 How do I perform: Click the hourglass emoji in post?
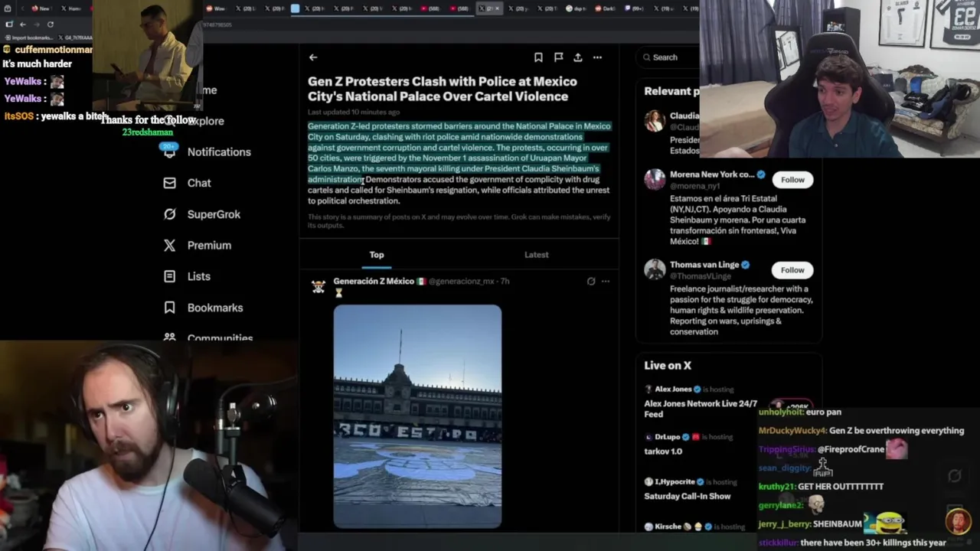tap(338, 293)
